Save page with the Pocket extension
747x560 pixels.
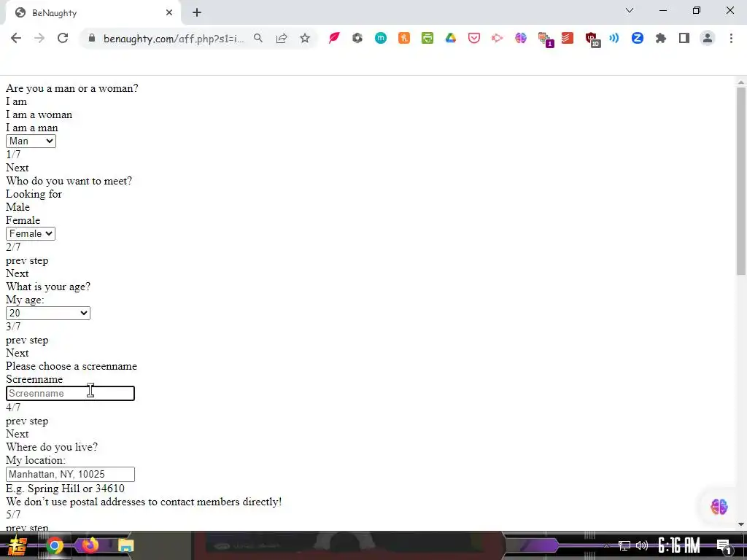click(x=474, y=38)
